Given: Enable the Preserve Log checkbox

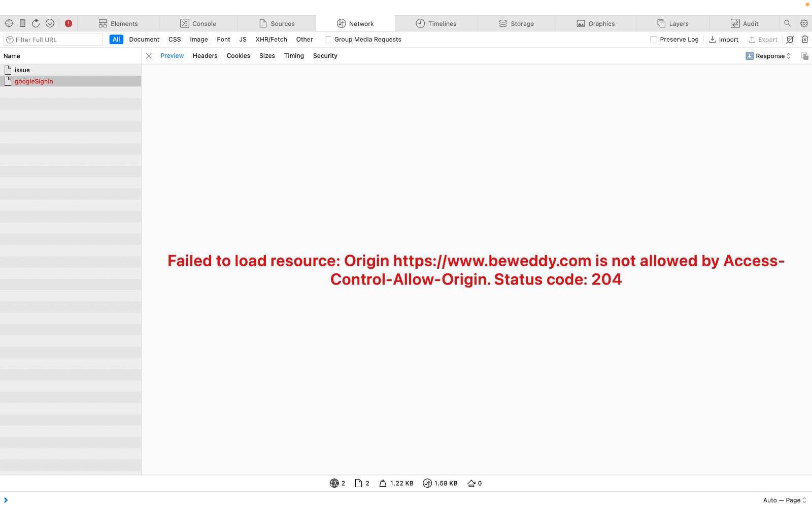Looking at the screenshot, I should click(x=654, y=40).
